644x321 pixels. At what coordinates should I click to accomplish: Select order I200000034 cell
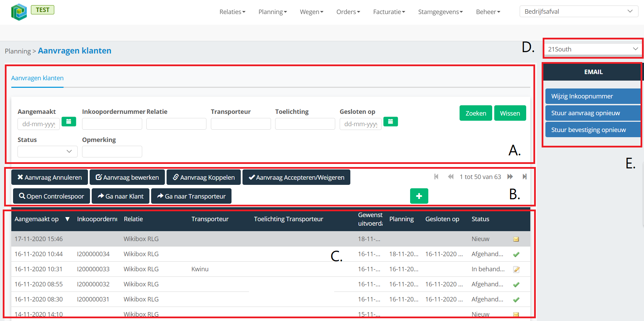point(93,254)
